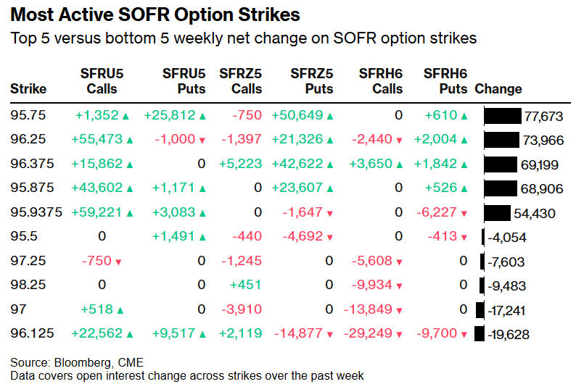
Task: Click the green up arrow beside +518
Action: 130,310
